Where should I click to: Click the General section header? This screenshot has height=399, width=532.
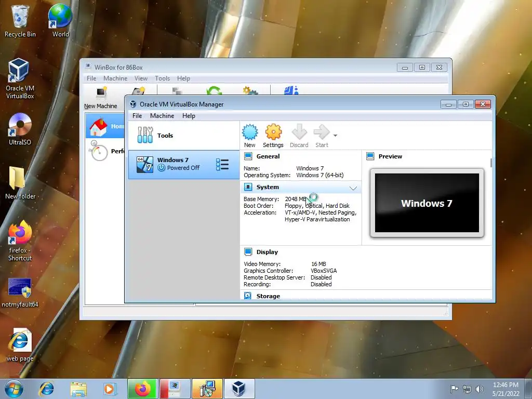coord(268,156)
